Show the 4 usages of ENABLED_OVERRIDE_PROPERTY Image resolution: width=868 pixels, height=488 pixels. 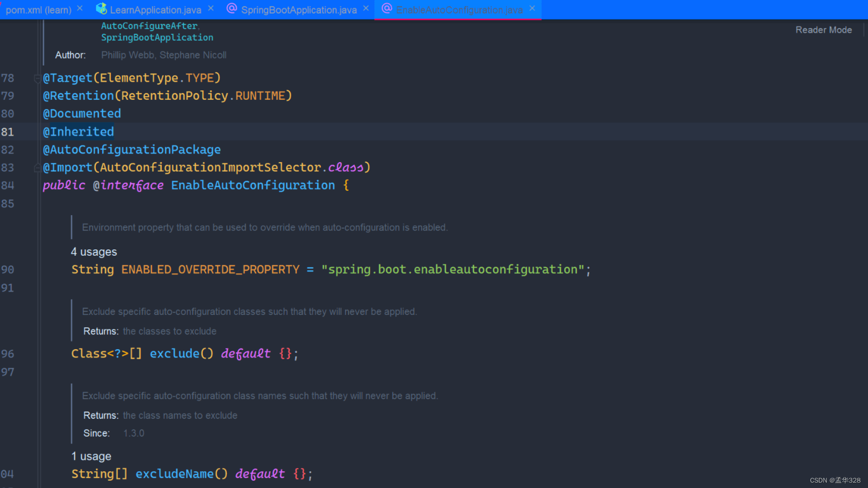[94, 252]
